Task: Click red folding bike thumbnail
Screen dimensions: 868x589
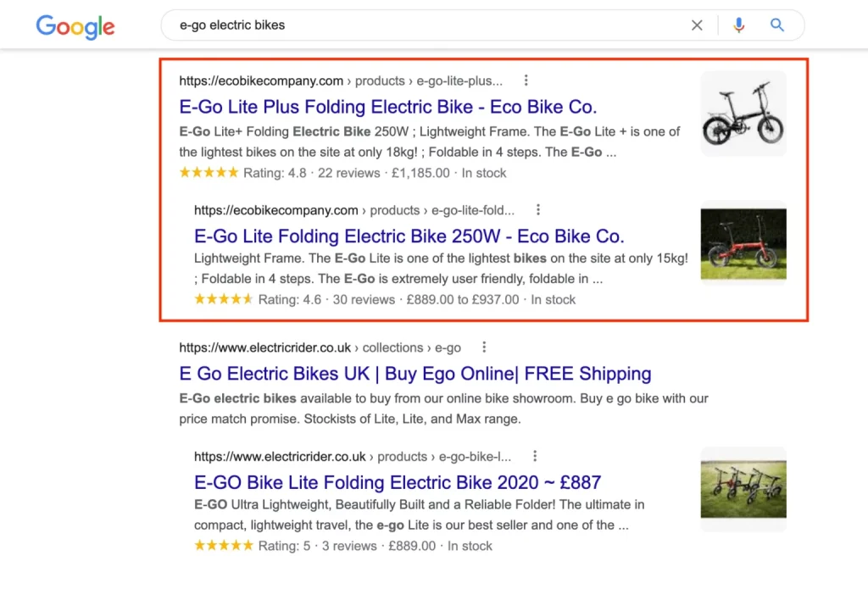Action: (x=743, y=243)
